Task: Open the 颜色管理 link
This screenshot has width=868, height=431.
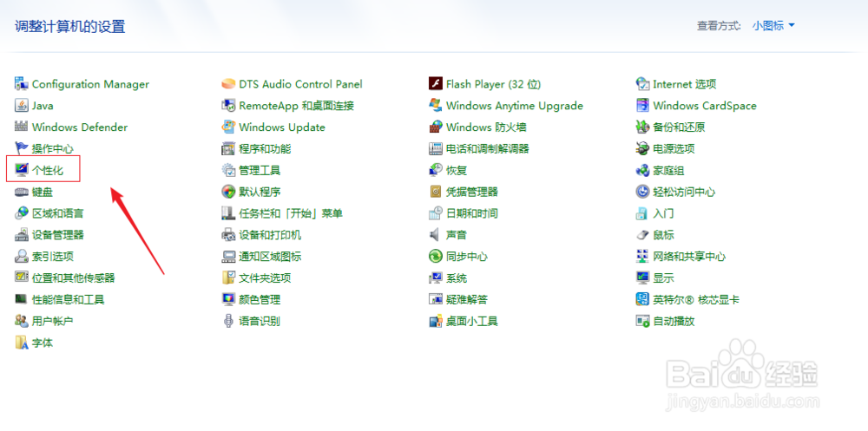Action: [260, 299]
